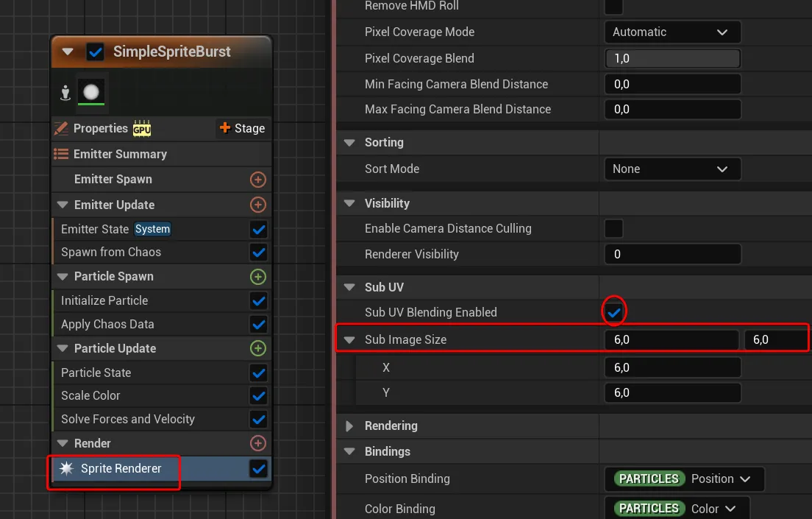Collapse the Sub Image Size property
Viewport: 812px width, 519px height.
pyautogui.click(x=349, y=339)
